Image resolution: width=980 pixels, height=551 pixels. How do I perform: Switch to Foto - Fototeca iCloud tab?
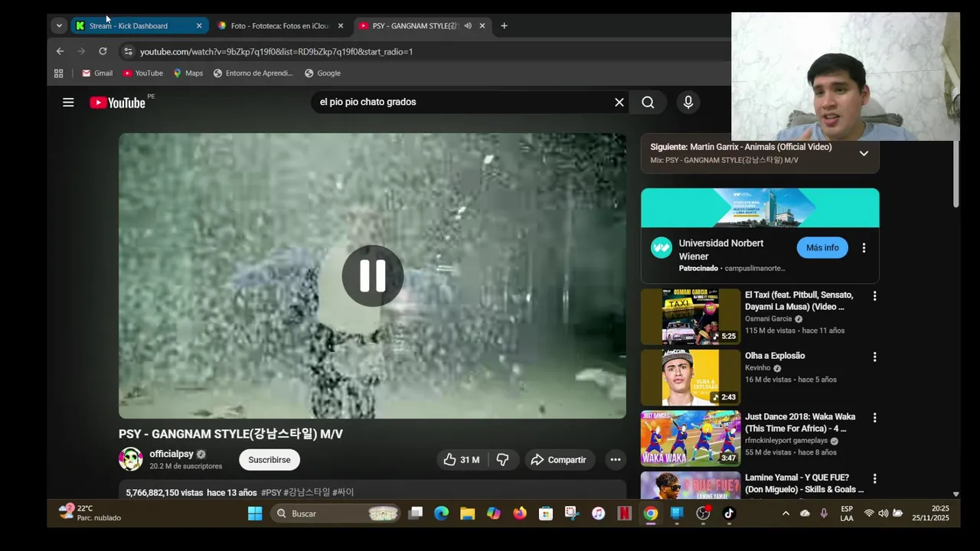pyautogui.click(x=279, y=26)
